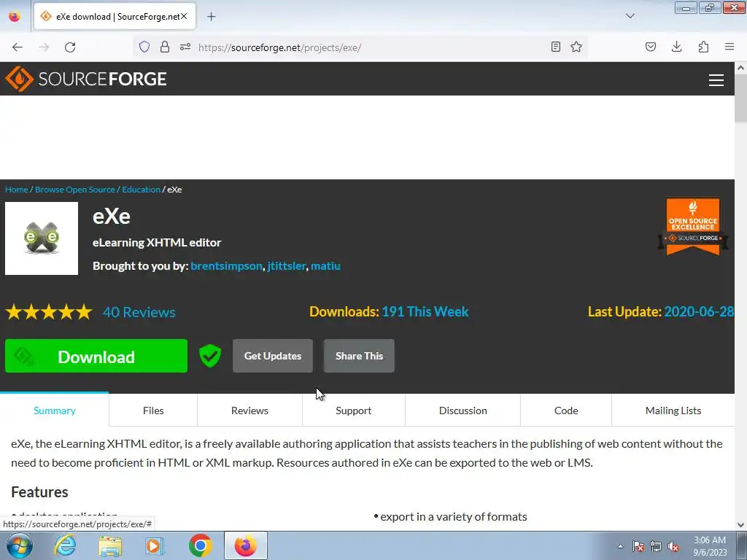Save to Pocket icon in toolbar
This screenshot has width=747, height=560.
(651, 47)
